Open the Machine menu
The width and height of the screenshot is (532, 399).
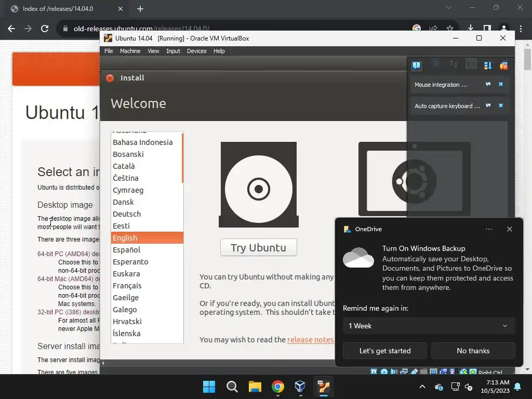[x=130, y=51]
